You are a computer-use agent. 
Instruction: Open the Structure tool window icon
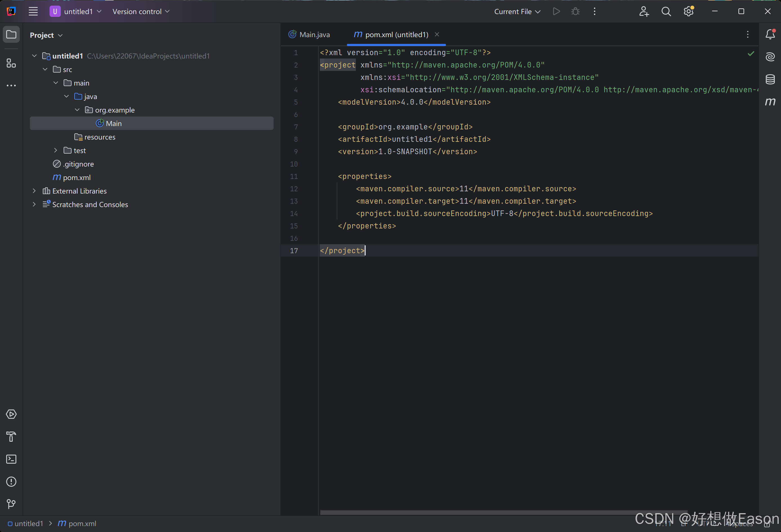11,63
